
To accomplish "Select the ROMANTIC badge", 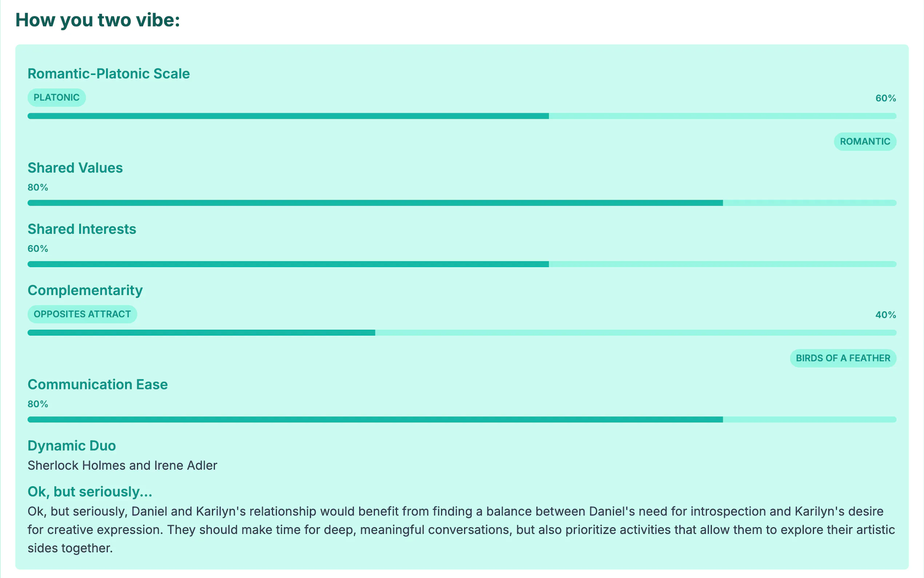I will tap(864, 142).
